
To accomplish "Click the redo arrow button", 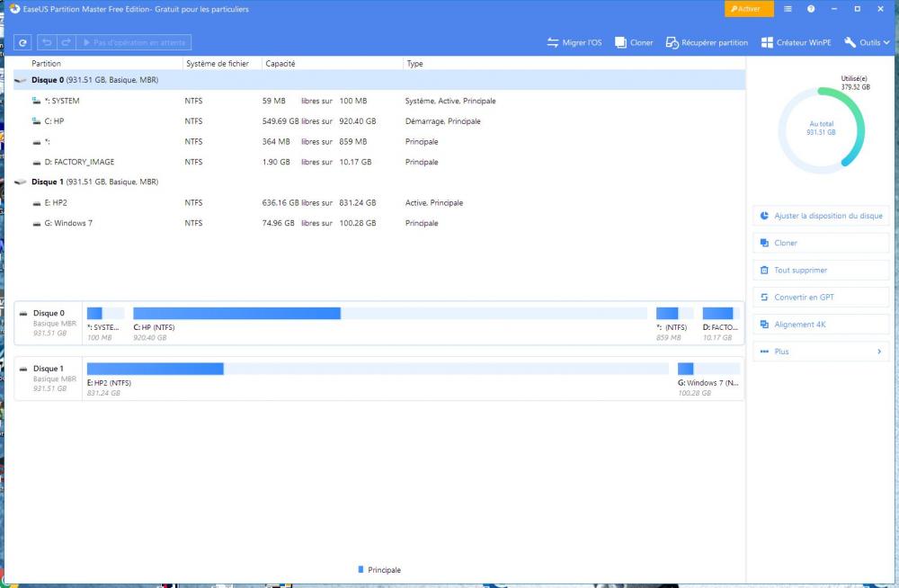I will click(66, 42).
